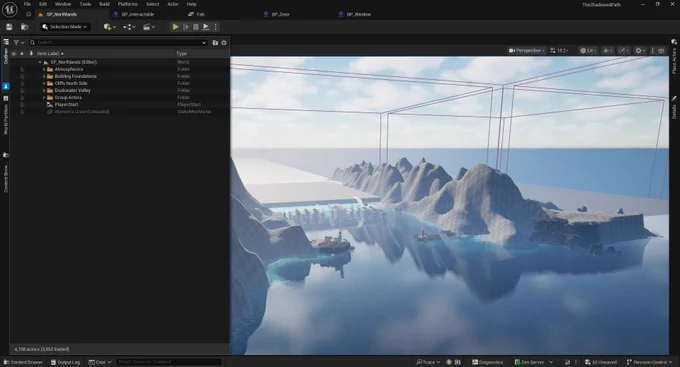Open the Cinematics clapperboard dropdown
Screen dimensions: 680x367
pos(149,27)
